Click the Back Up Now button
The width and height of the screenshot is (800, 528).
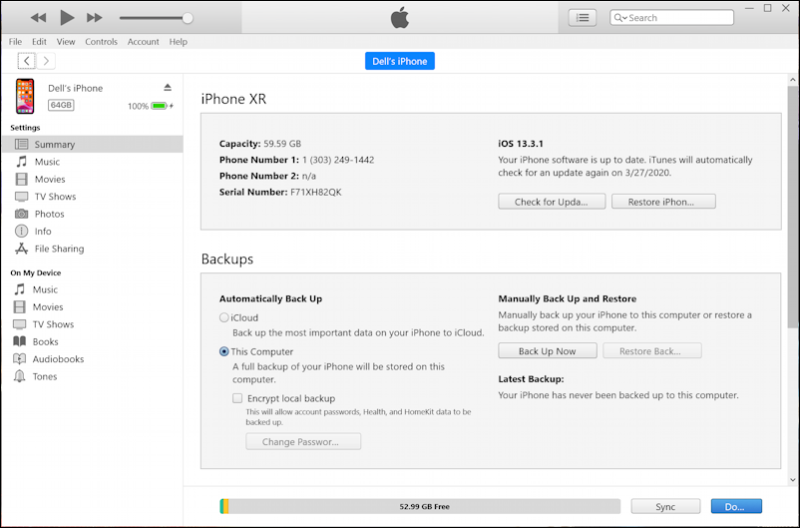pyautogui.click(x=547, y=351)
